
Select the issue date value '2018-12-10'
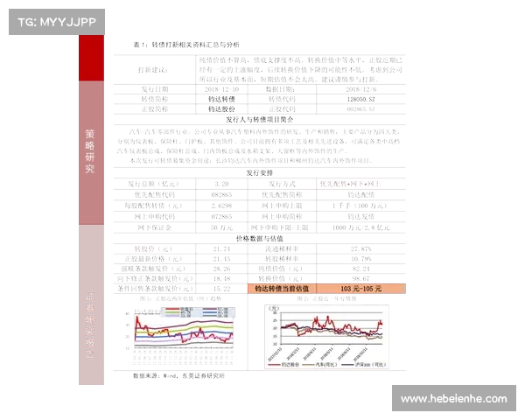(221, 89)
